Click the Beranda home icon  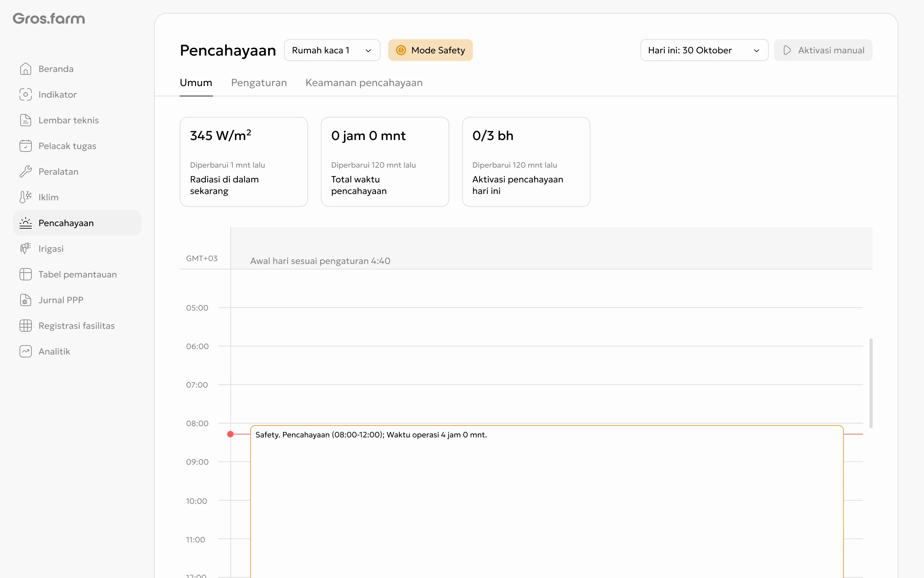pos(26,69)
